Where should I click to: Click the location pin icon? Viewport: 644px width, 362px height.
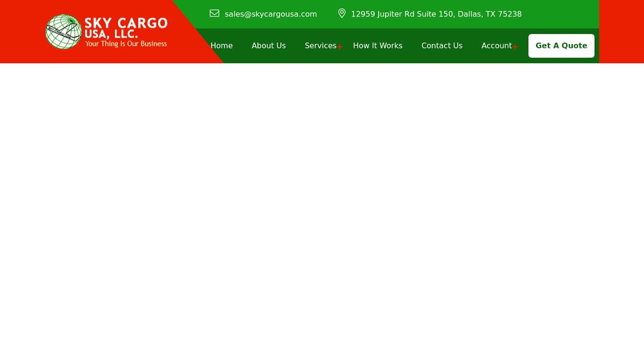pyautogui.click(x=342, y=13)
